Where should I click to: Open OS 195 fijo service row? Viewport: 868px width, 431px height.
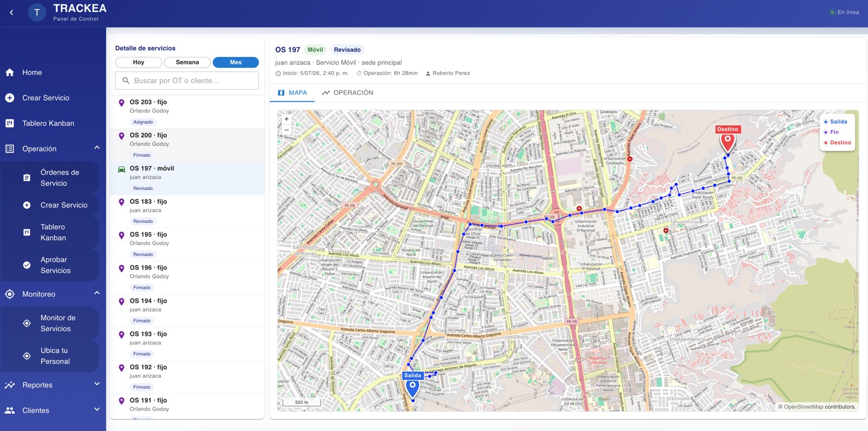pyautogui.click(x=187, y=245)
